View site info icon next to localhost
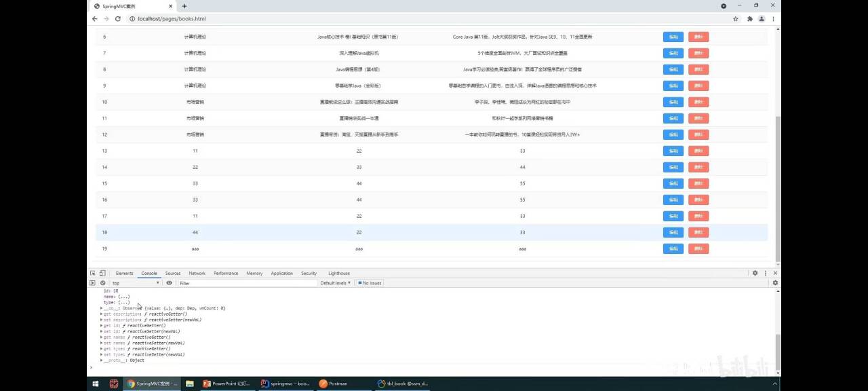 pos(131,19)
